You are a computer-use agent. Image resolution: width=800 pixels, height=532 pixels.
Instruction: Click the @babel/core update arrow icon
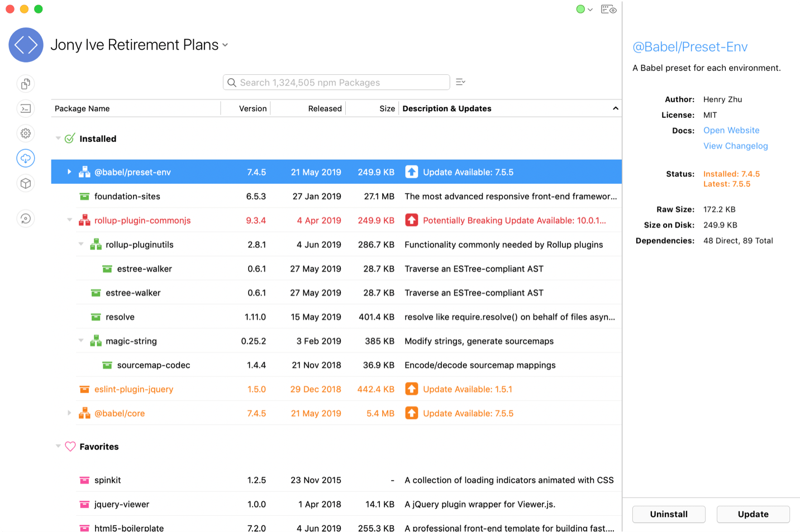click(x=412, y=413)
